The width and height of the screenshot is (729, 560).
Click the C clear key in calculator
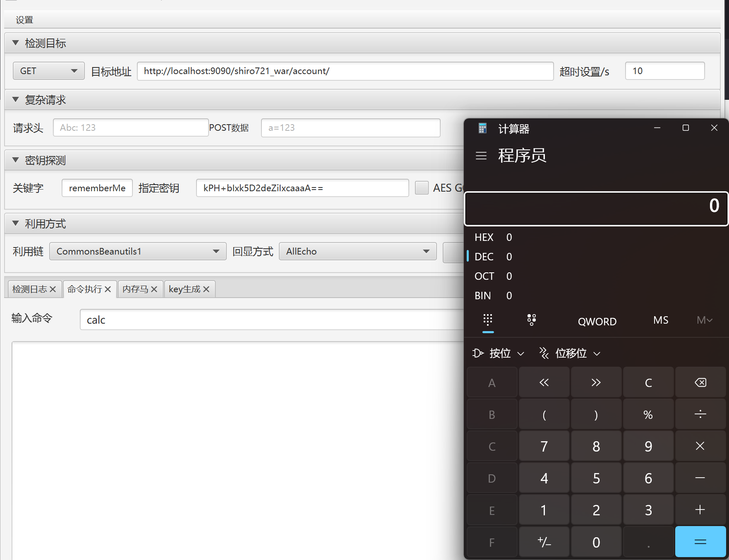point(648,382)
